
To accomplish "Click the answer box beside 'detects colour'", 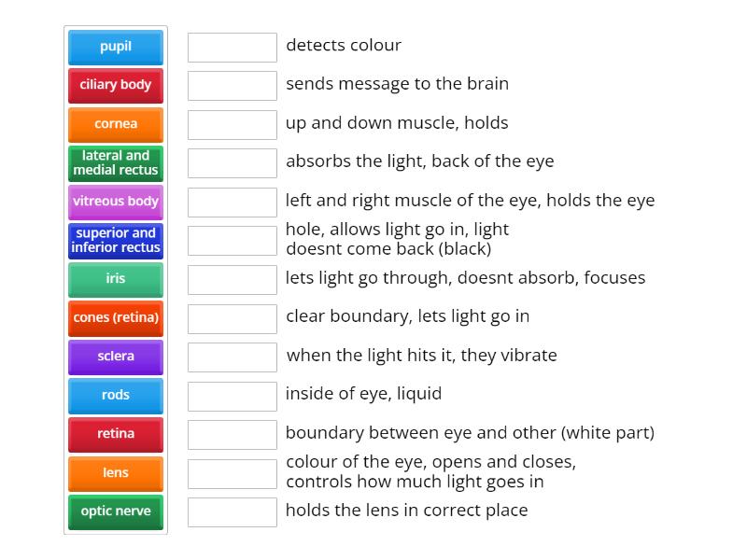I will click(x=232, y=47).
